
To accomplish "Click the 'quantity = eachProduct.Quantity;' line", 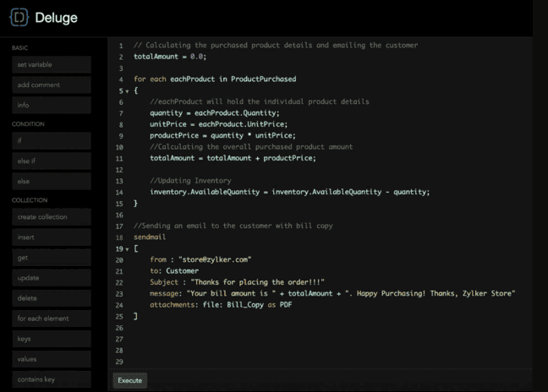I will point(215,113).
